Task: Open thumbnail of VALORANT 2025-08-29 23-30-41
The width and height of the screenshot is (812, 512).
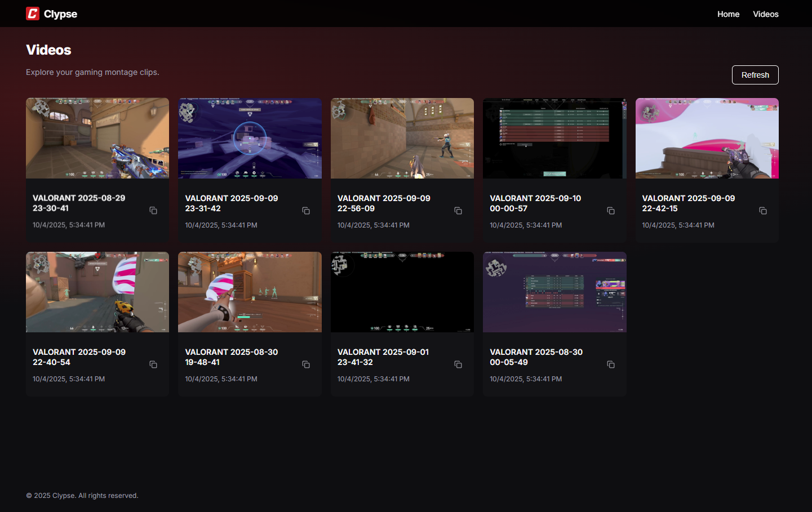Action: click(x=97, y=138)
